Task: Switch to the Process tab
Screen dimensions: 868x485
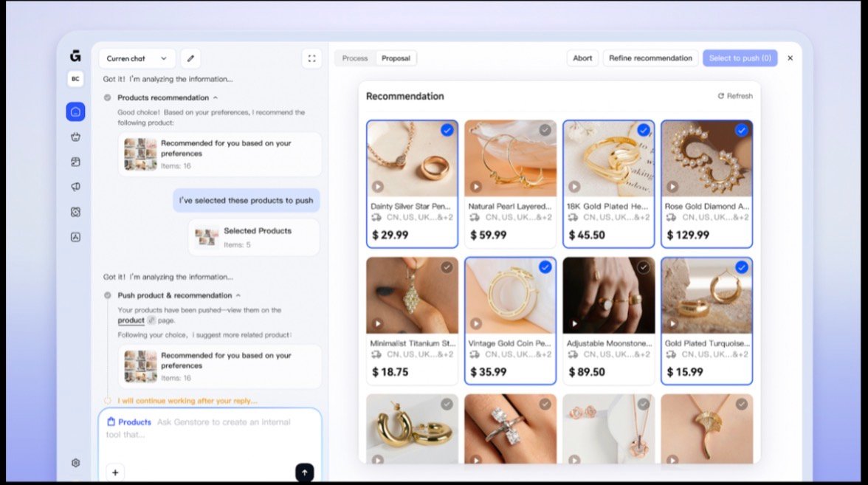Action: pyautogui.click(x=355, y=58)
